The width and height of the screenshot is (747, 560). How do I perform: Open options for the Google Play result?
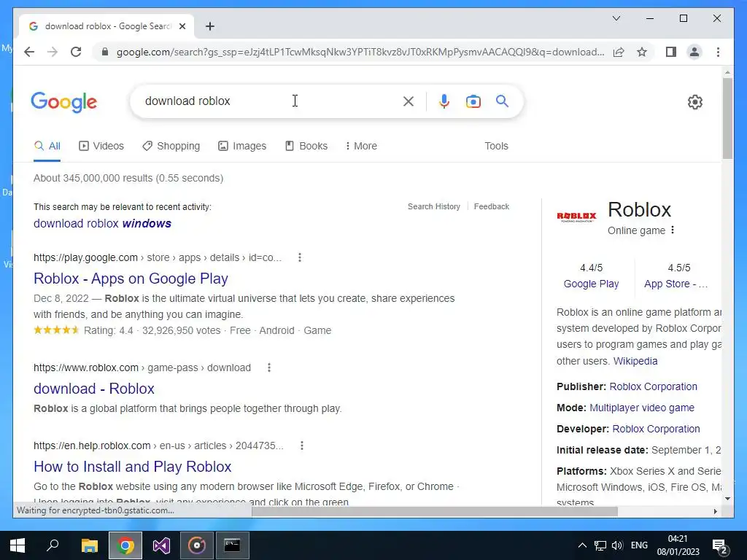pos(300,257)
